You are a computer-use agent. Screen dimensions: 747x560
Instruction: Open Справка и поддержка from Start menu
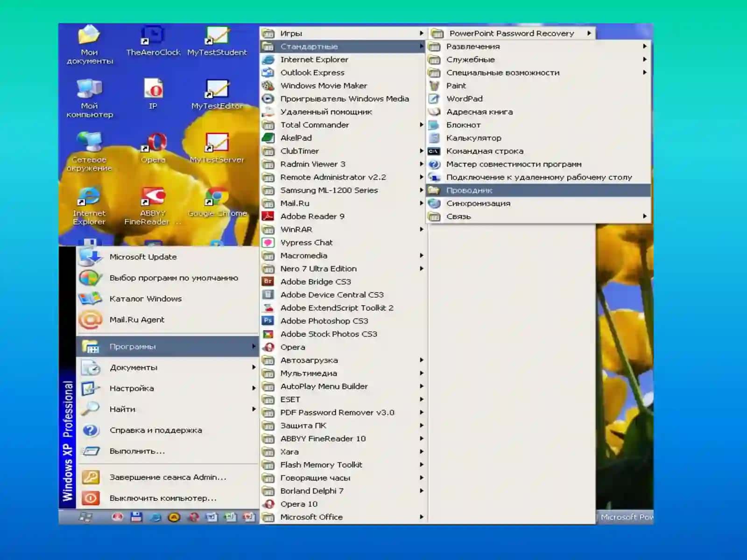pyautogui.click(x=168, y=430)
